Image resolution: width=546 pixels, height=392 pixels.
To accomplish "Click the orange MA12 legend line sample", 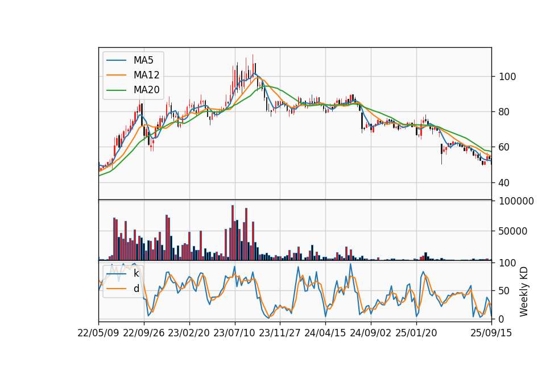I will point(116,75).
